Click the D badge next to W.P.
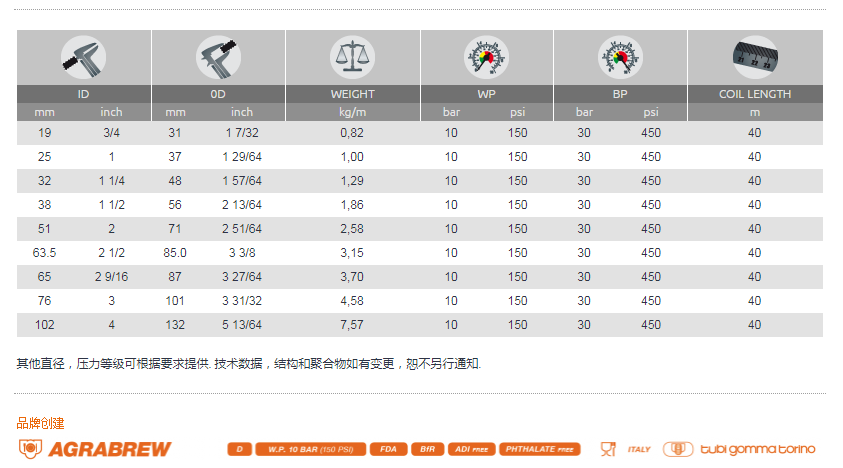The image size is (843, 468). point(239,449)
